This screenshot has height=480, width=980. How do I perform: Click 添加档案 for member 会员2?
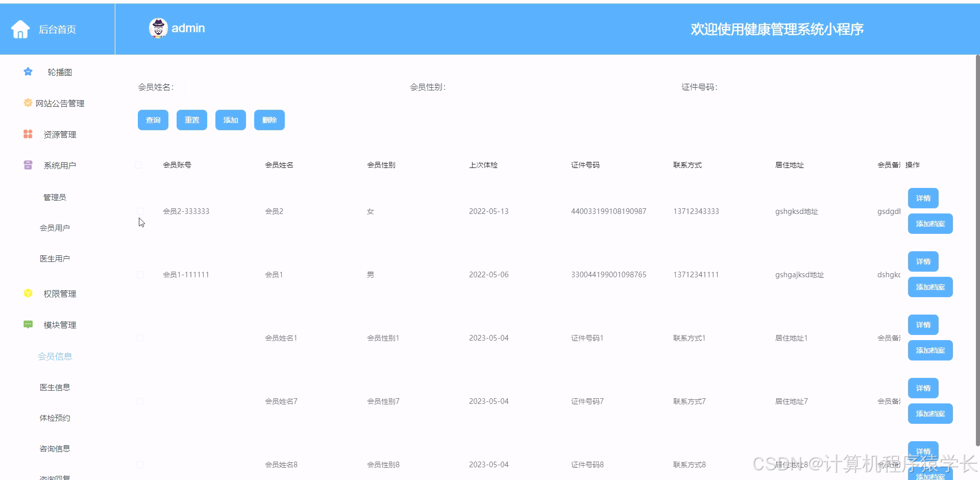930,224
